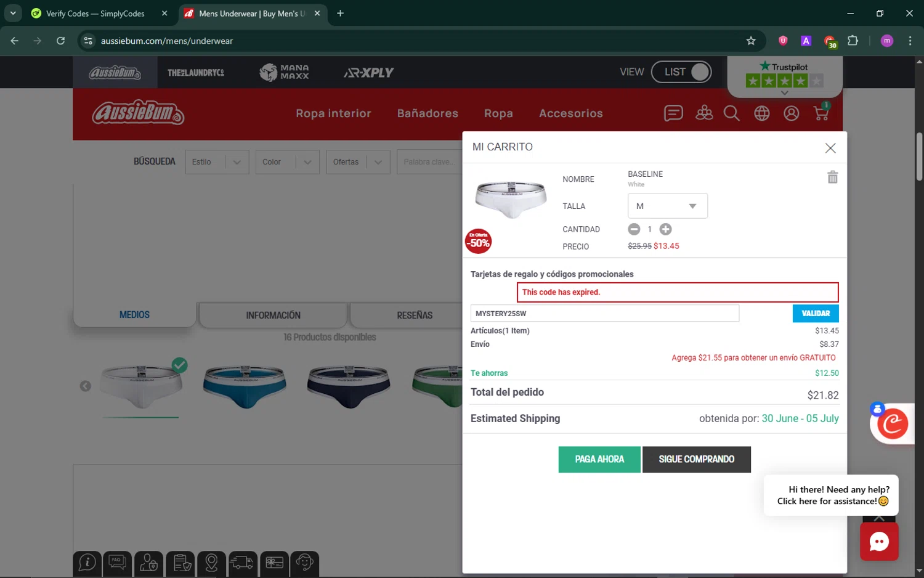Switch to the Mana Maxx brand tab
924x578 pixels.
[284, 73]
